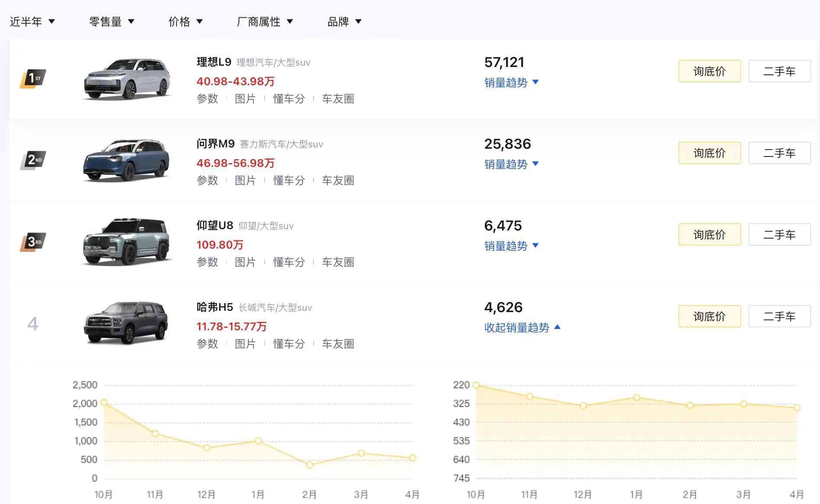Open the 理想L9 model title link
The image size is (820, 504).
tap(214, 62)
